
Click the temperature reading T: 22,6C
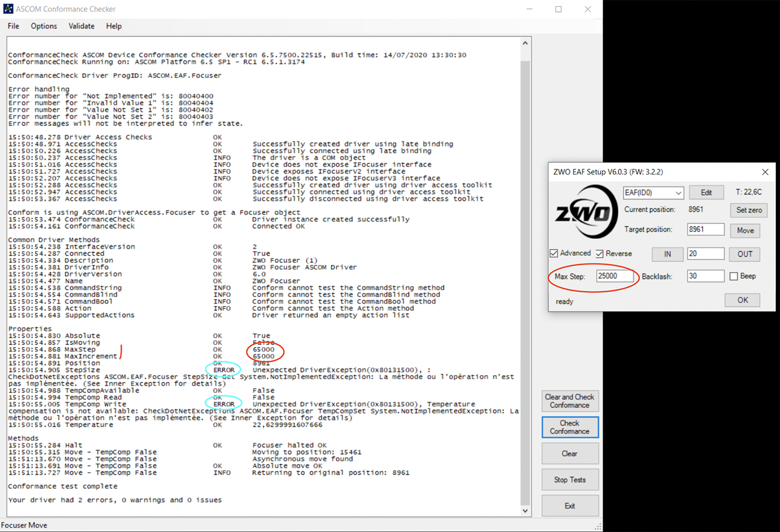click(x=749, y=192)
